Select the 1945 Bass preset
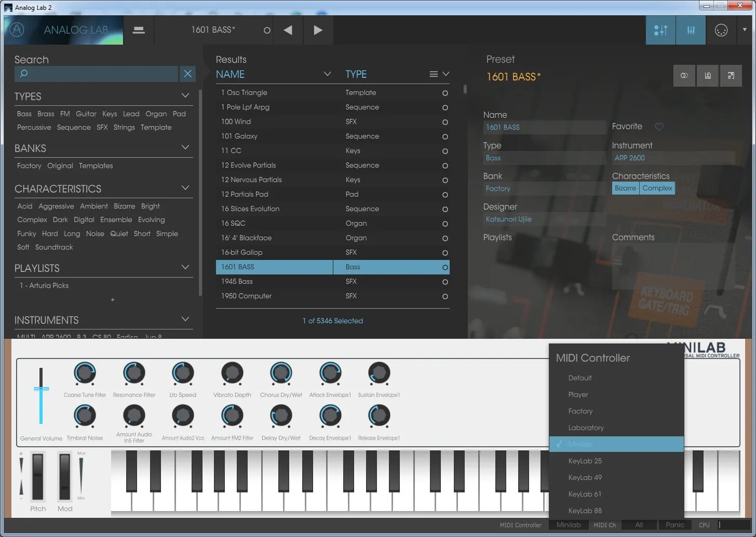 pyautogui.click(x=332, y=281)
